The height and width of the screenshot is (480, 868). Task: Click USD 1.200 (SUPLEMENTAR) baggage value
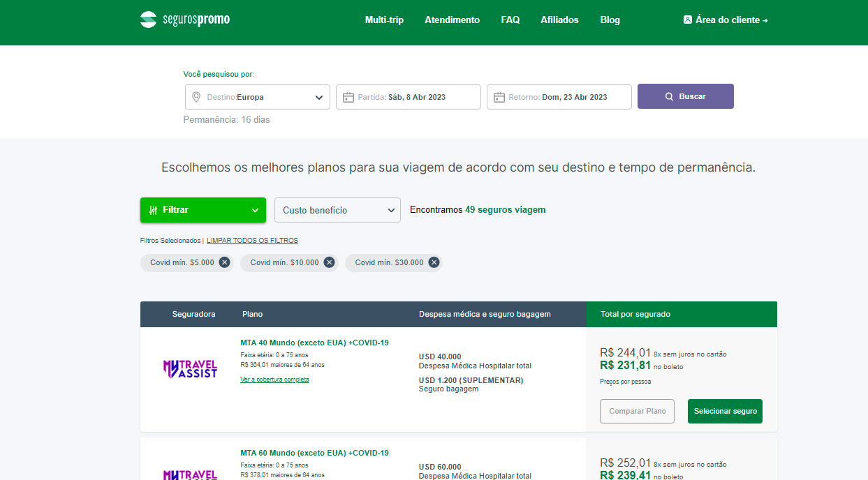tap(471, 380)
